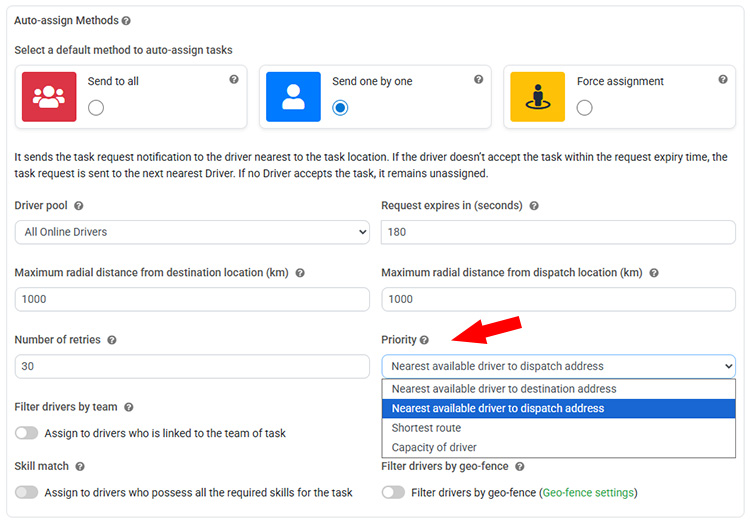Screen dimensions: 750x523
Task: Click the yellow Force assignment icon
Action: click(x=537, y=97)
